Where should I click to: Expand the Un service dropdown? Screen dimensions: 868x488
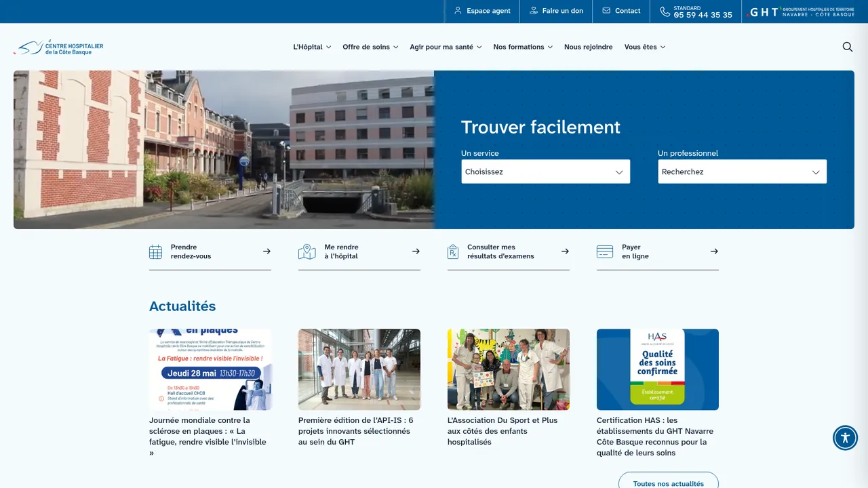pos(546,171)
